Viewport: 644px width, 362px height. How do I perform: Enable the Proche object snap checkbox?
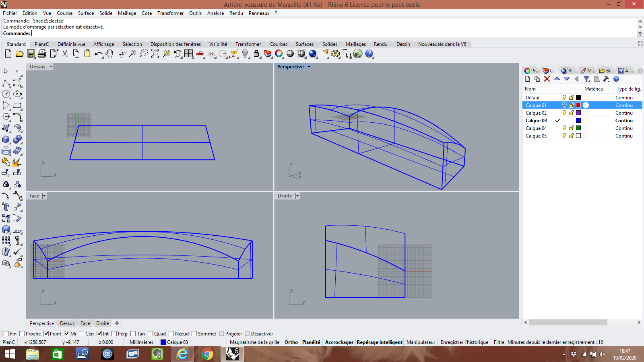click(22, 334)
